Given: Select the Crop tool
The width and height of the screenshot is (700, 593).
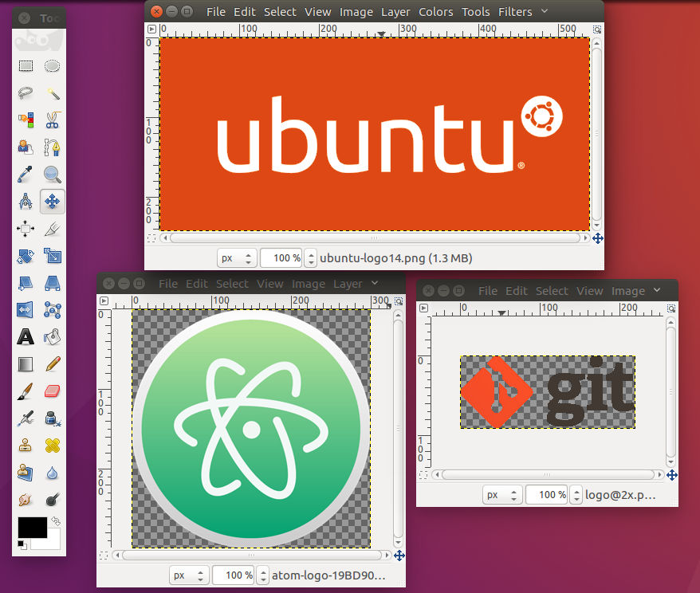Looking at the screenshot, I should pos(53,229).
